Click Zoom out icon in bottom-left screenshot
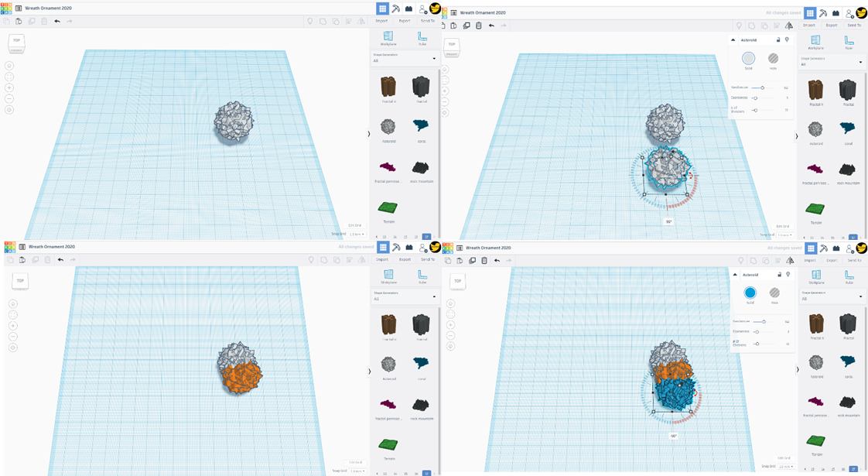This screenshot has width=868, height=476. click(x=13, y=337)
